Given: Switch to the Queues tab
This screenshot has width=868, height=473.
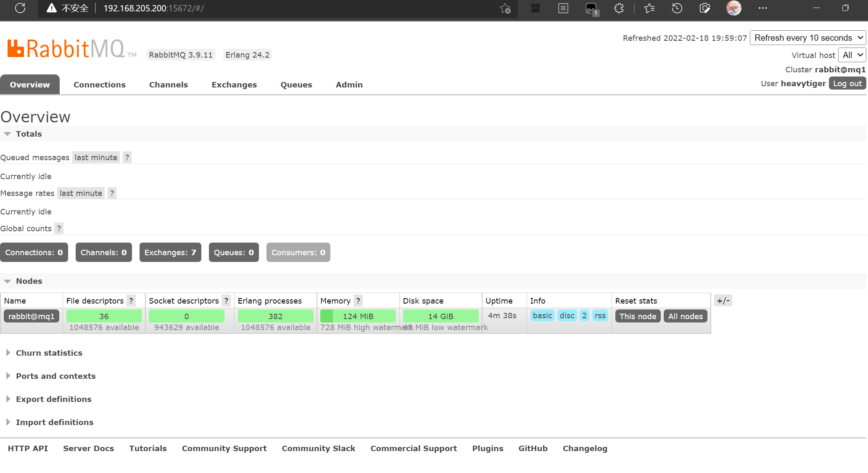Looking at the screenshot, I should pos(296,85).
